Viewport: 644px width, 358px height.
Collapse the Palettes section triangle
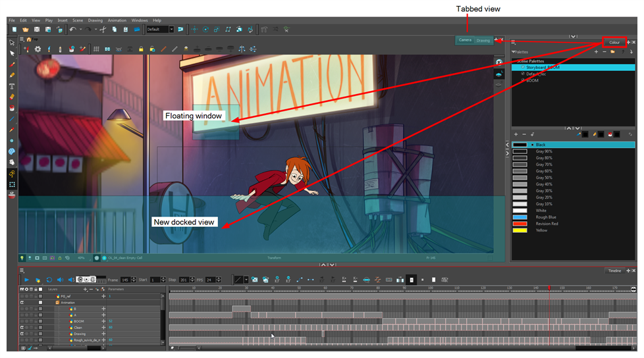(x=513, y=51)
